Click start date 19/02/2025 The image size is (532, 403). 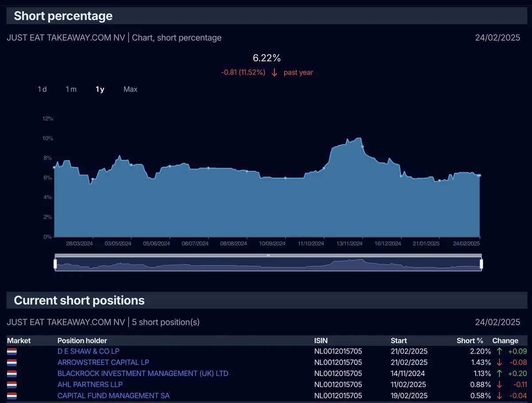tap(409, 395)
